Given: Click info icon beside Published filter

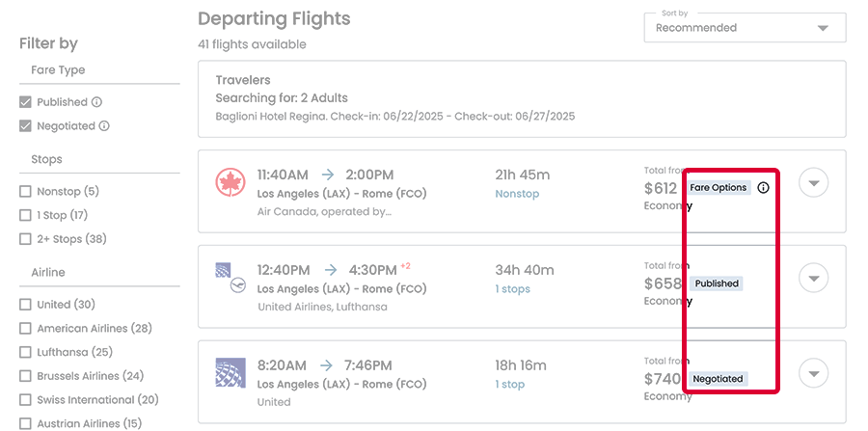Looking at the screenshot, I should click(97, 102).
